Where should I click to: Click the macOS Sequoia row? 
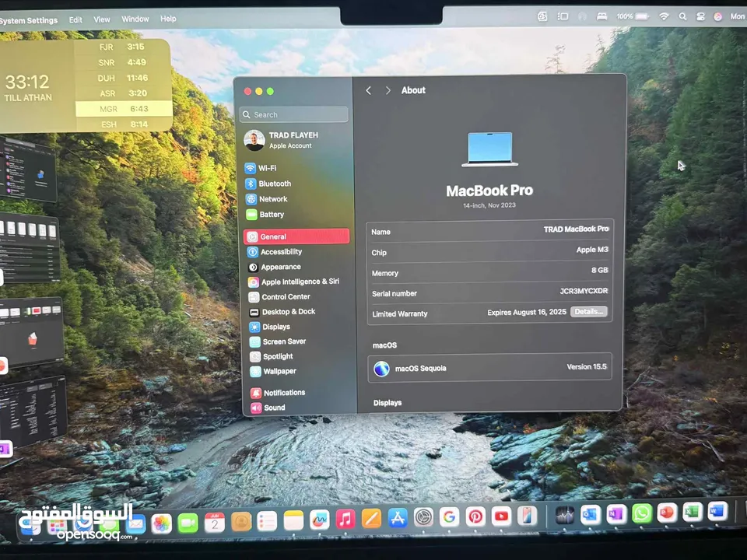coord(489,368)
